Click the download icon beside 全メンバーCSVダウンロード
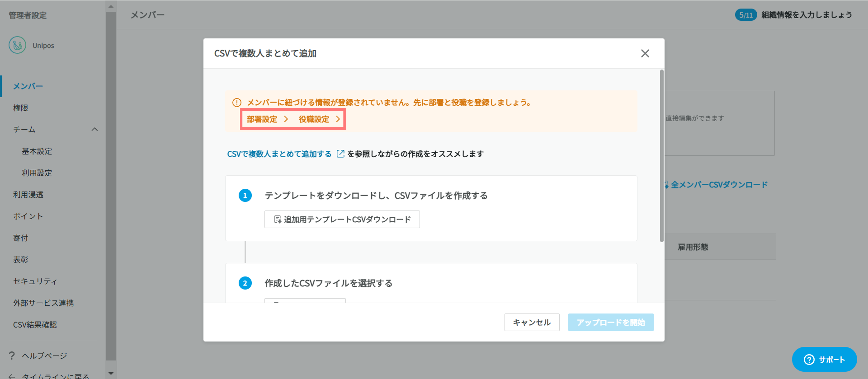Image resolution: width=868 pixels, height=379 pixels. click(x=666, y=184)
